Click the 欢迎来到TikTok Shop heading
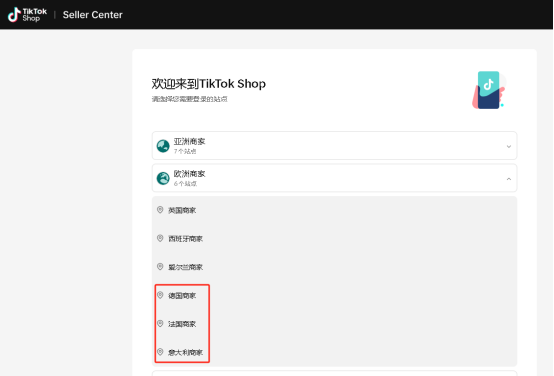The image size is (554, 376). pyautogui.click(x=208, y=84)
